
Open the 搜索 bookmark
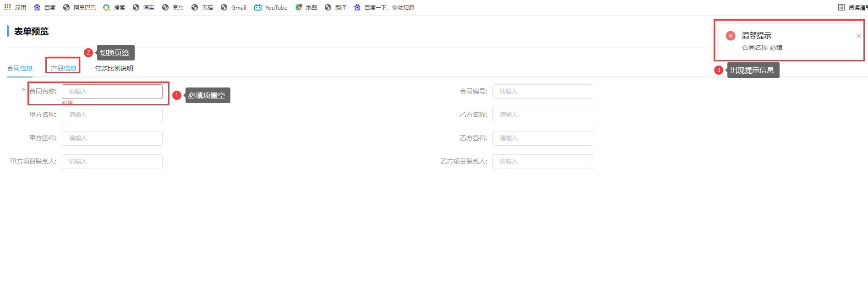coord(114,7)
